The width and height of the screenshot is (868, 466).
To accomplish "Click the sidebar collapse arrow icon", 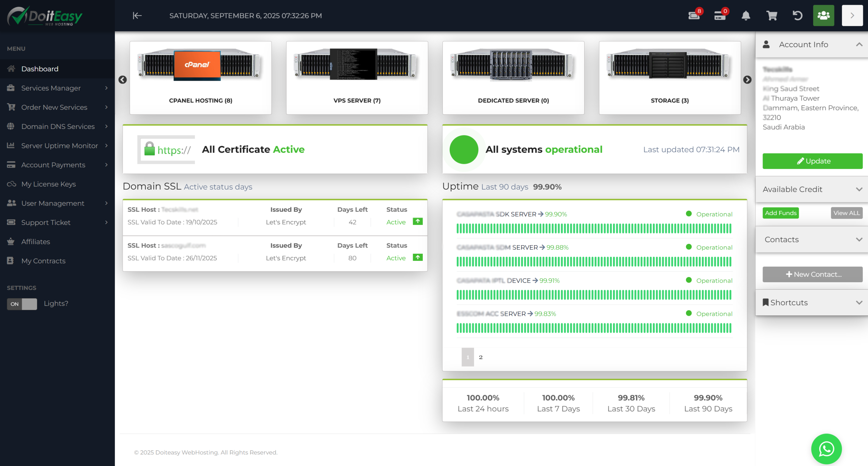I will pos(137,16).
